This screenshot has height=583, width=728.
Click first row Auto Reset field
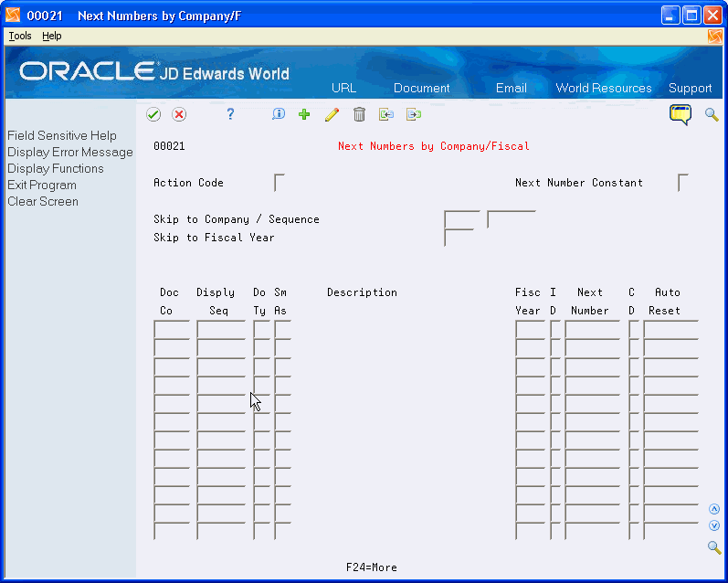pyautogui.click(x=670, y=329)
